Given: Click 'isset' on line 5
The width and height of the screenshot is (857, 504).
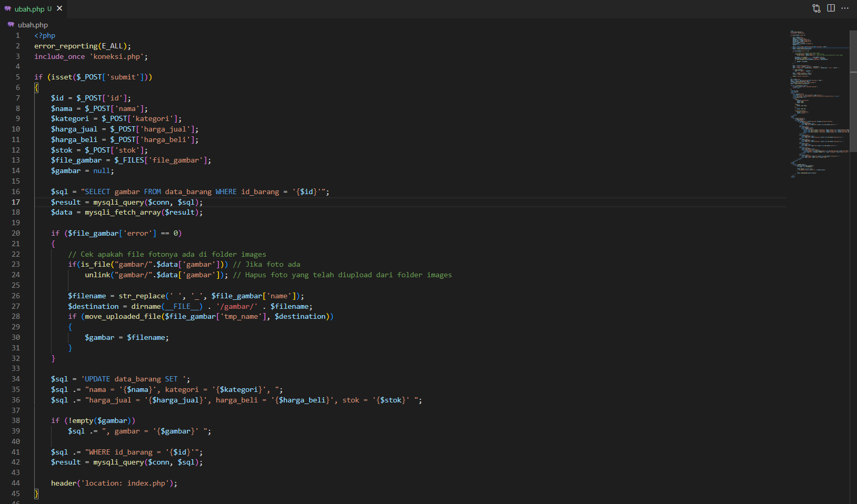Looking at the screenshot, I should 62,77.
